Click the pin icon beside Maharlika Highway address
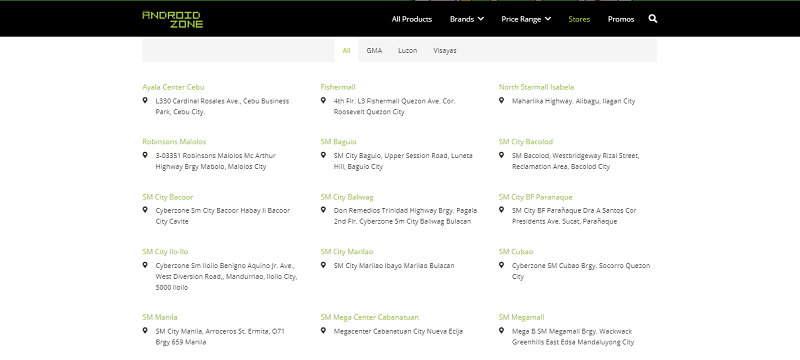 [501, 100]
